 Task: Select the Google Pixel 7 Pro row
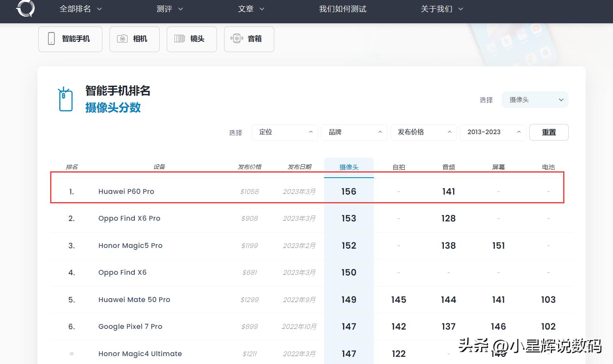[130, 326]
